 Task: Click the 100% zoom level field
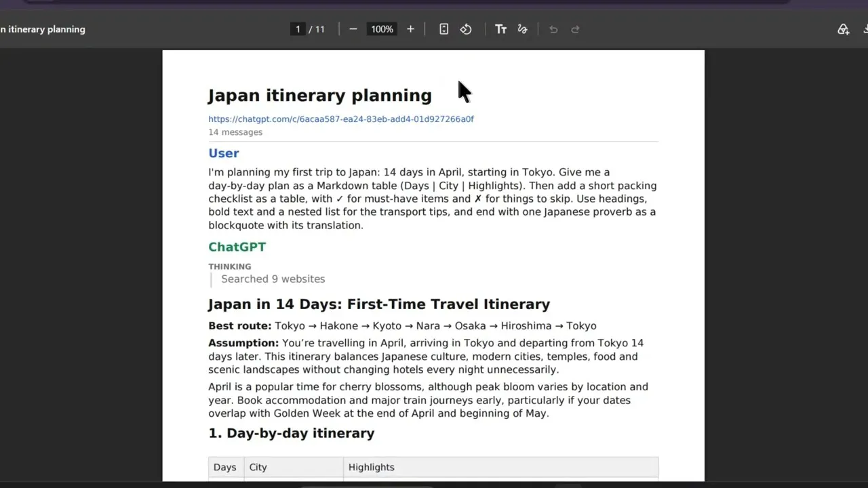(x=382, y=29)
